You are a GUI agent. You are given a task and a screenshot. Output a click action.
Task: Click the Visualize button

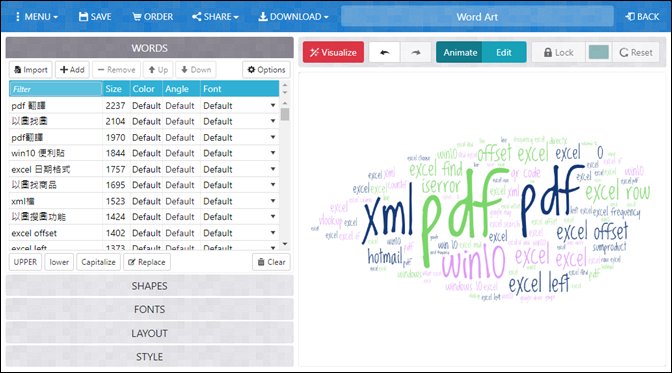[333, 52]
